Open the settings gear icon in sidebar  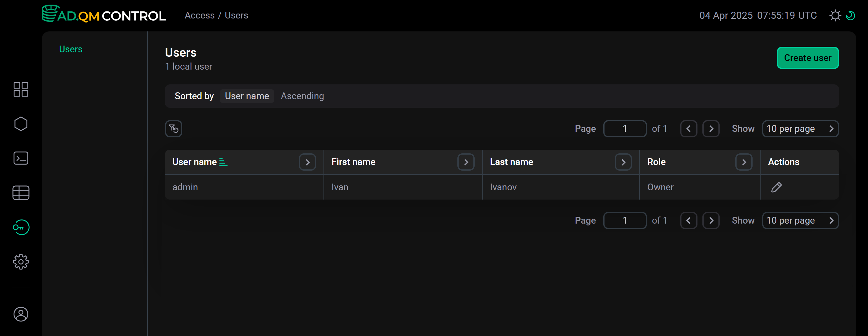pyautogui.click(x=21, y=261)
